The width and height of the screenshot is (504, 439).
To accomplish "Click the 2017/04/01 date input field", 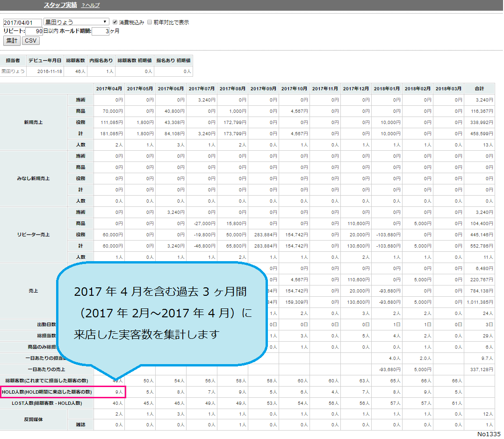I will [22, 22].
